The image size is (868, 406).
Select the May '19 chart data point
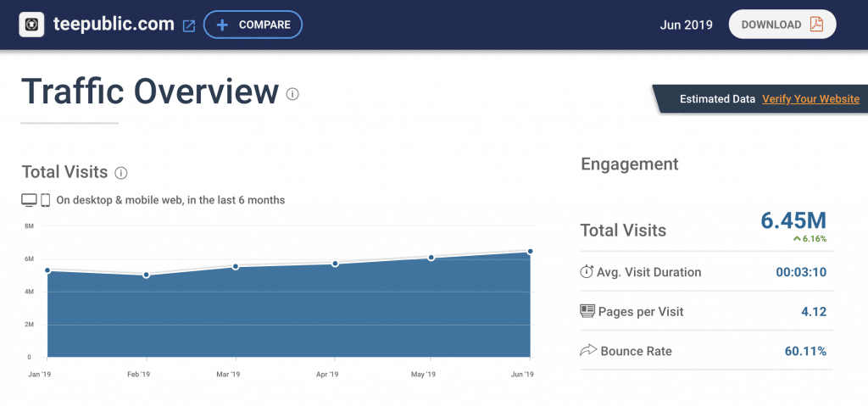coord(431,257)
